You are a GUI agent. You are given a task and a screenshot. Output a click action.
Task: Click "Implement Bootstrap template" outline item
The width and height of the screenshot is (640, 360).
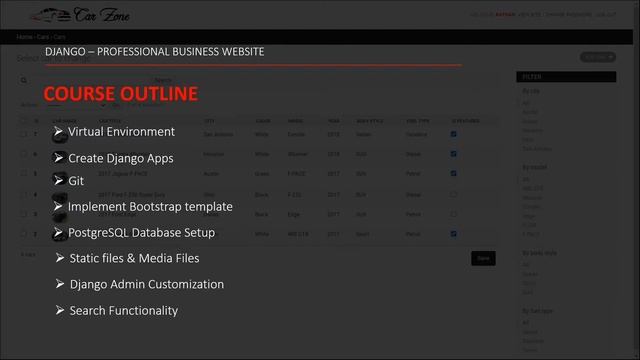pyautogui.click(x=150, y=207)
